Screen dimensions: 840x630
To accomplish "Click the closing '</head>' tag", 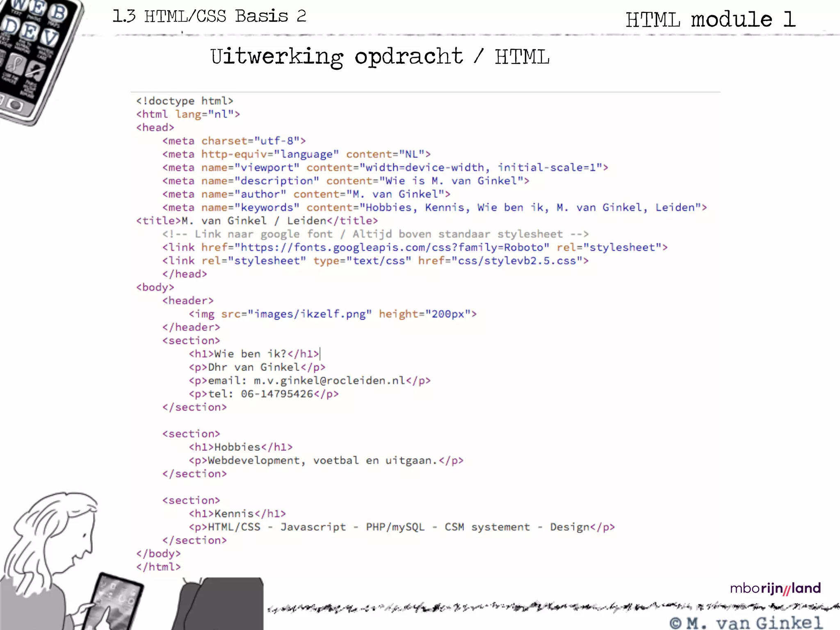I will (185, 274).
